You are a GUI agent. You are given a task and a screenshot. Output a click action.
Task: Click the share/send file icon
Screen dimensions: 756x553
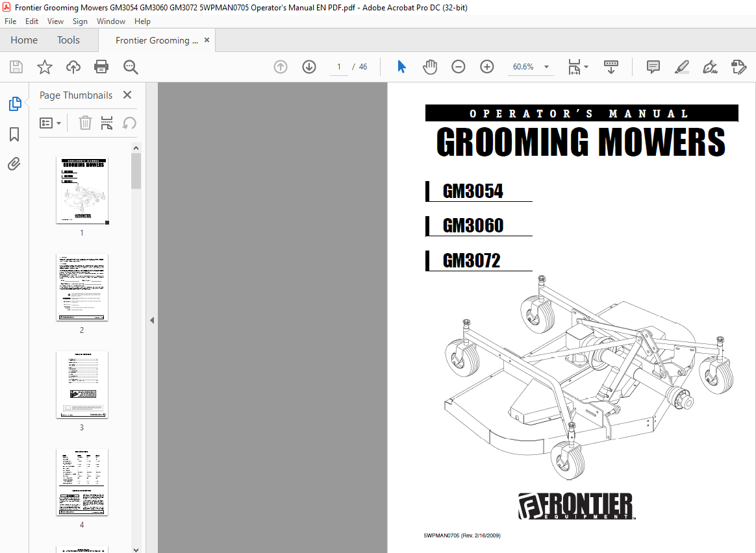[x=738, y=67]
